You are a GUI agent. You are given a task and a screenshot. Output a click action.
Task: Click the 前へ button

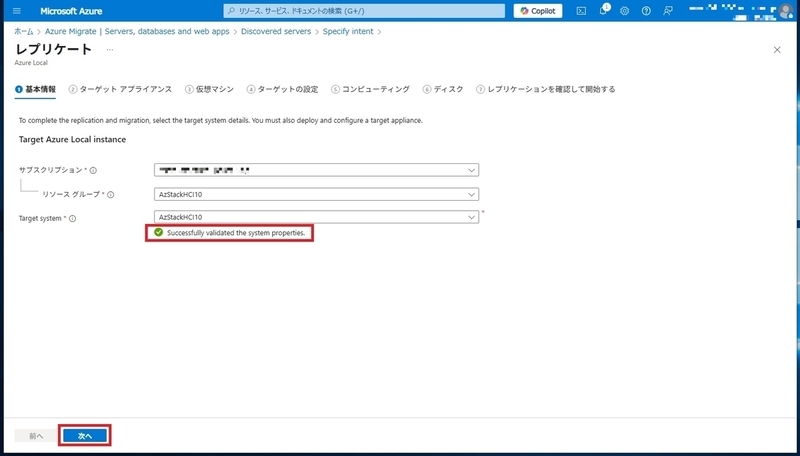pyautogui.click(x=36, y=436)
